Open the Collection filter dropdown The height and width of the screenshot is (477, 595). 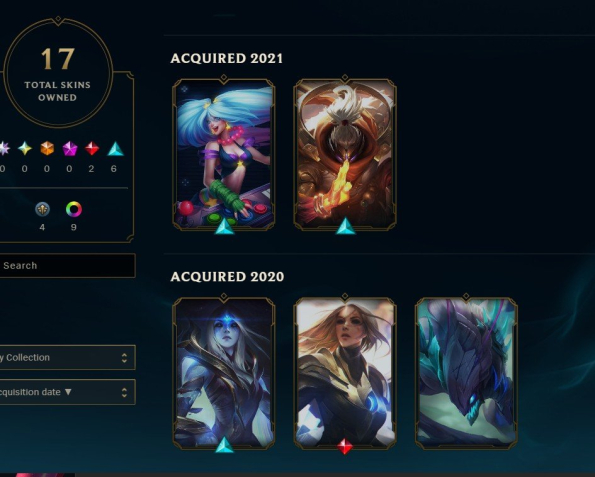tap(67, 357)
